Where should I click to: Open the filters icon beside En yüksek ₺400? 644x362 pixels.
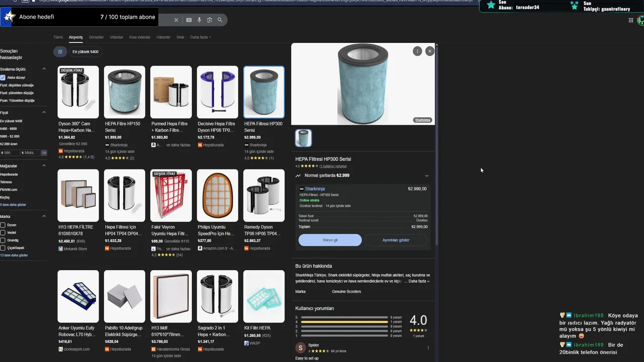click(x=60, y=51)
